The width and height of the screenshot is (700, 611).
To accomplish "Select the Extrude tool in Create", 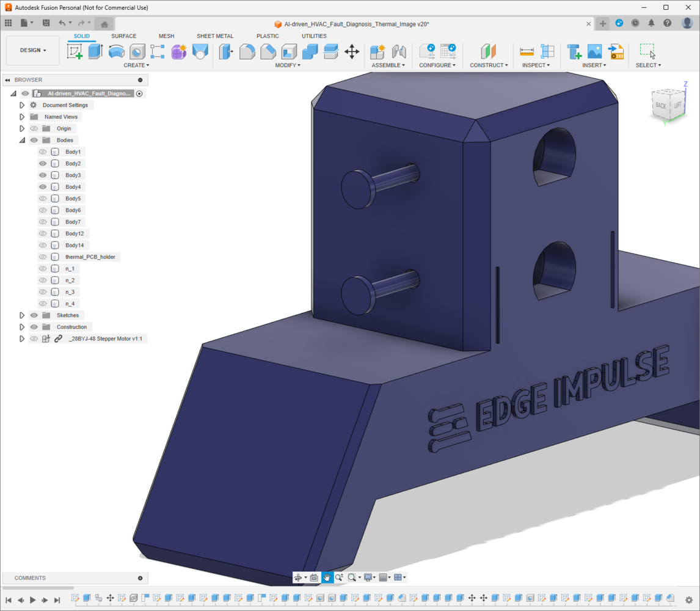I will coord(95,51).
